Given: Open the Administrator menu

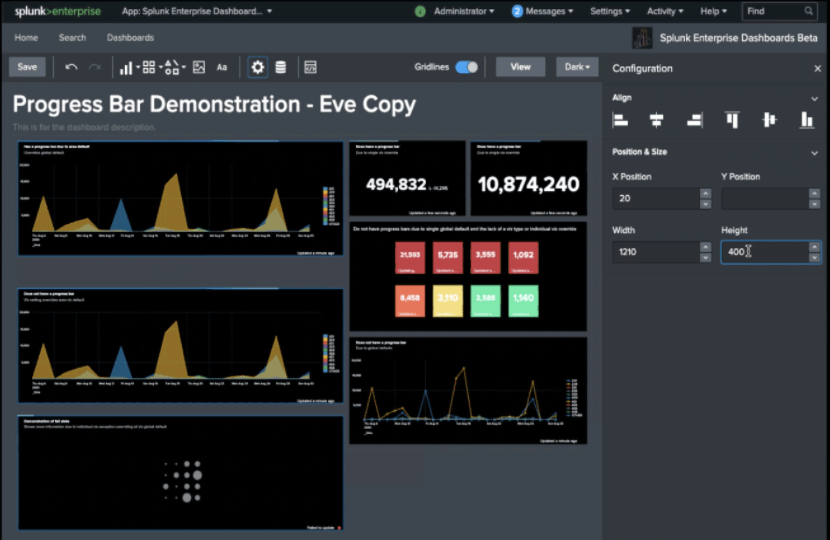Looking at the screenshot, I should (x=464, y=11).
